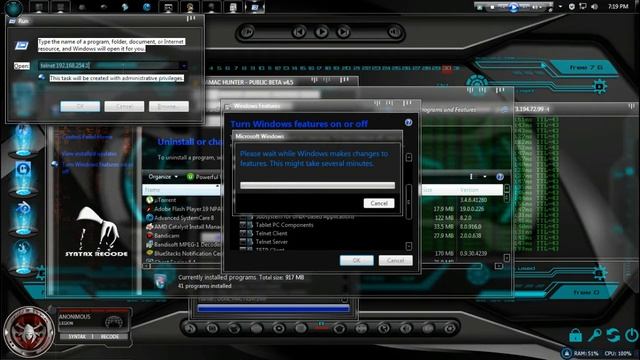Click the cyan refresh arrows icon at bottom right
The height and width of the screenshot is (360, 640).
click(613, 336)
